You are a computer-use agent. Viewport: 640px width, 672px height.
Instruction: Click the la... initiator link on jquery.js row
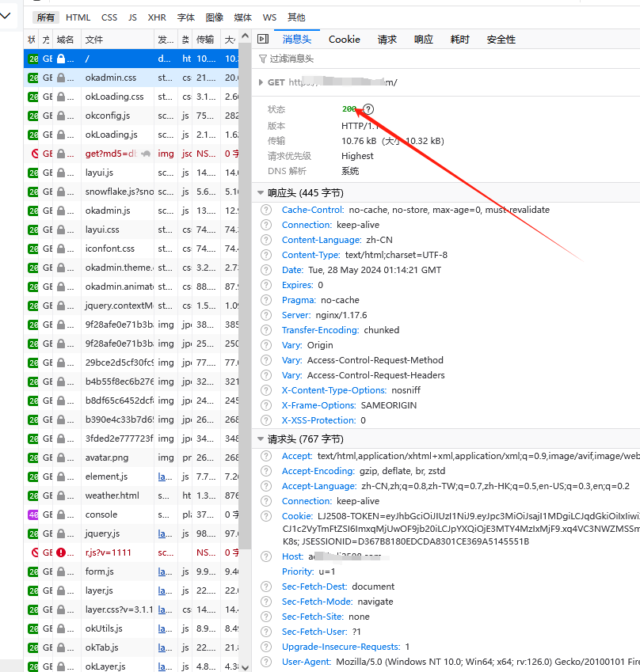pos(165,533)
